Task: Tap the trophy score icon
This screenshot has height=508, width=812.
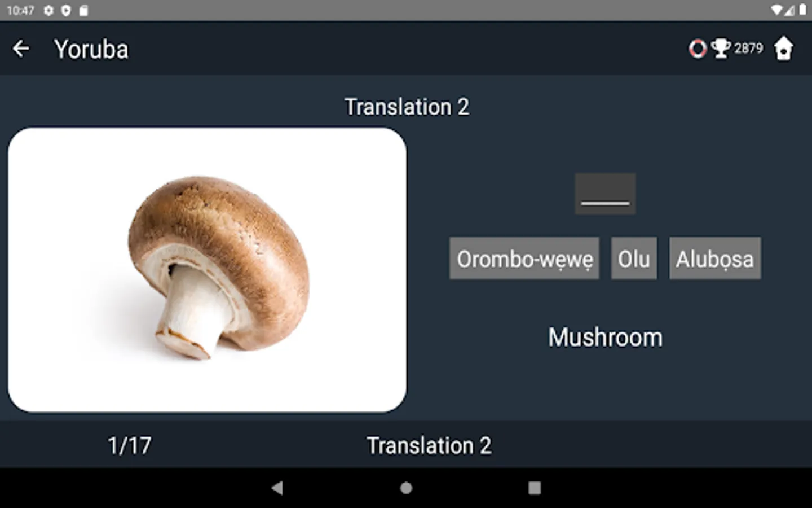Action: pos(721,49)
